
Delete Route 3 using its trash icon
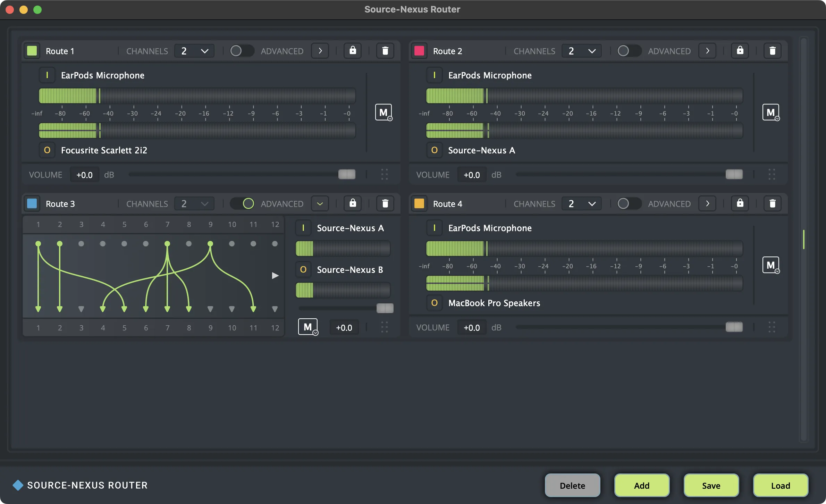tap(385, 203)
